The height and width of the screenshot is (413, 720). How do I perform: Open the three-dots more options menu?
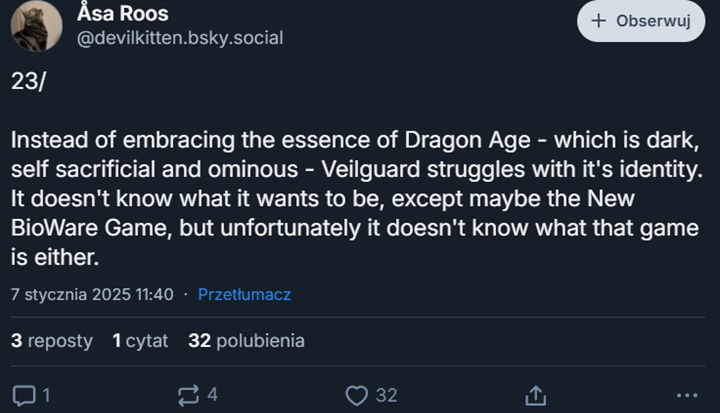(686, 395)
